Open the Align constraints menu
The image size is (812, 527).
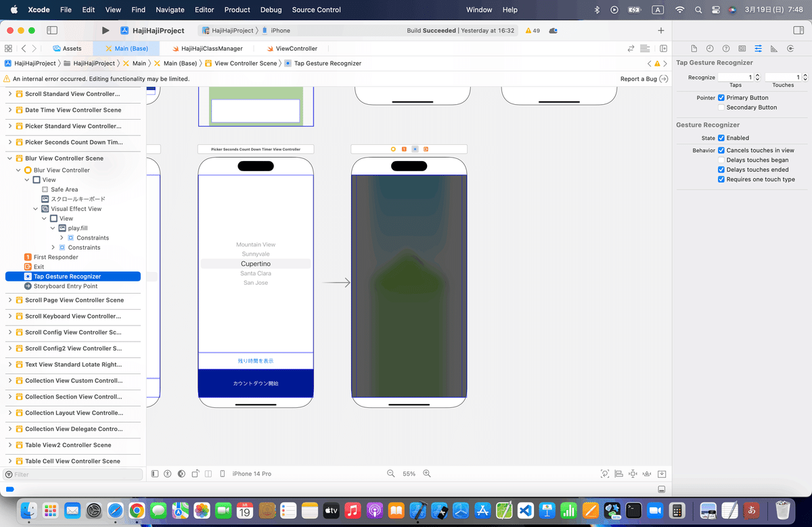click(619, 474)
